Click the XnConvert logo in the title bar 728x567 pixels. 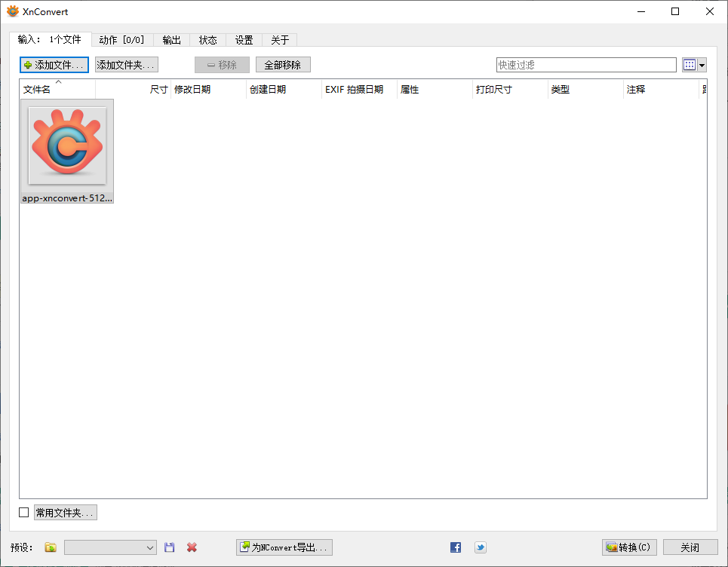pyautogui.click(x=12, y=11)
